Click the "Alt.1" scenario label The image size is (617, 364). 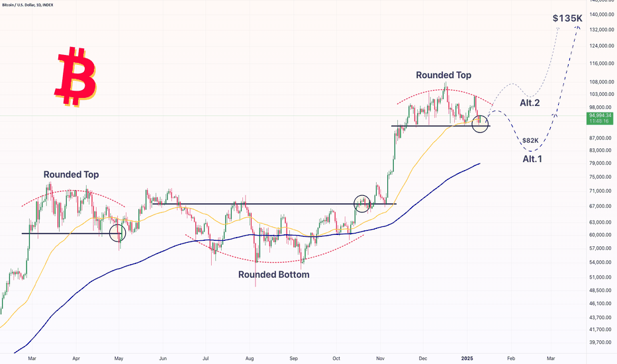[532, 159]
